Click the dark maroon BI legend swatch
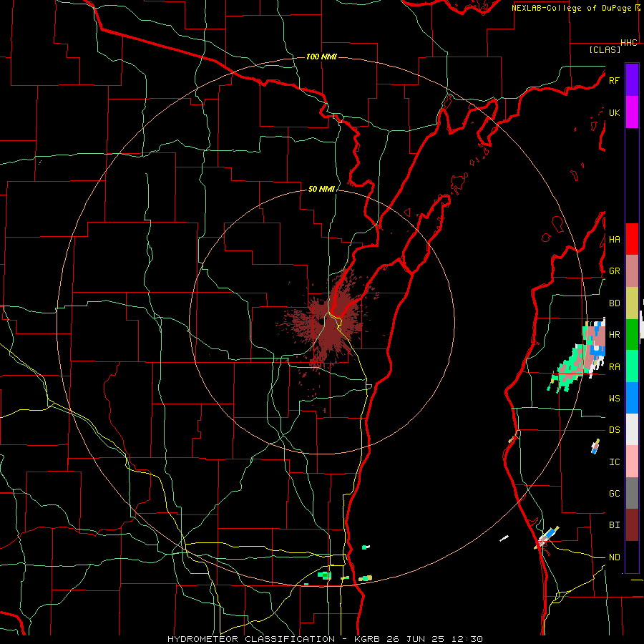 click(632, 525)
